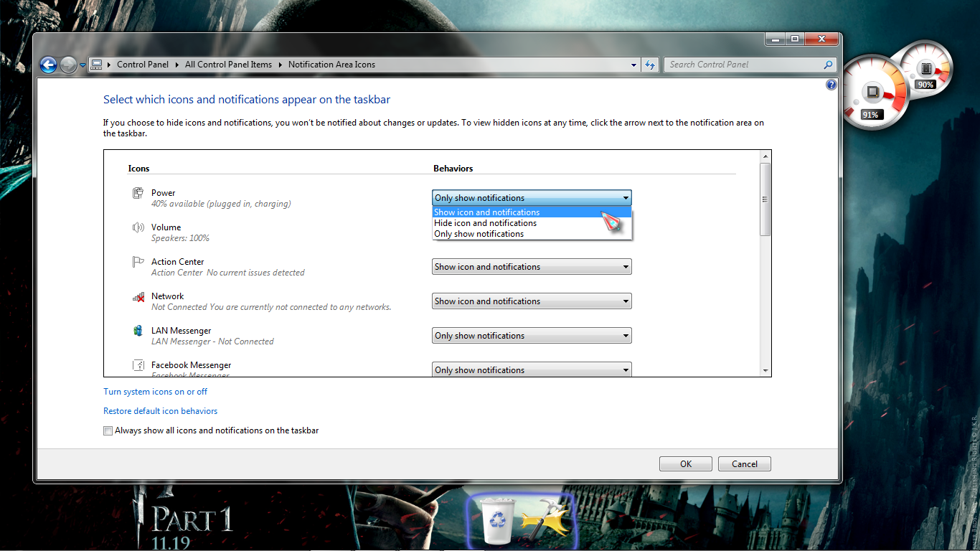The height and width of the screenshot is (551, 980).
Task: Click 'Restore default icon behaviors' link
Action: point(161,411)
